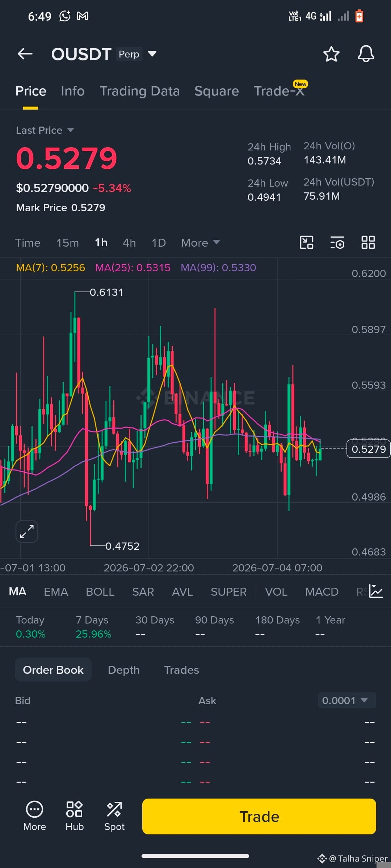This screenshot has height=868, width=391.
Task: Enable the SUPER indicator
Action: [x=228, y=592]
